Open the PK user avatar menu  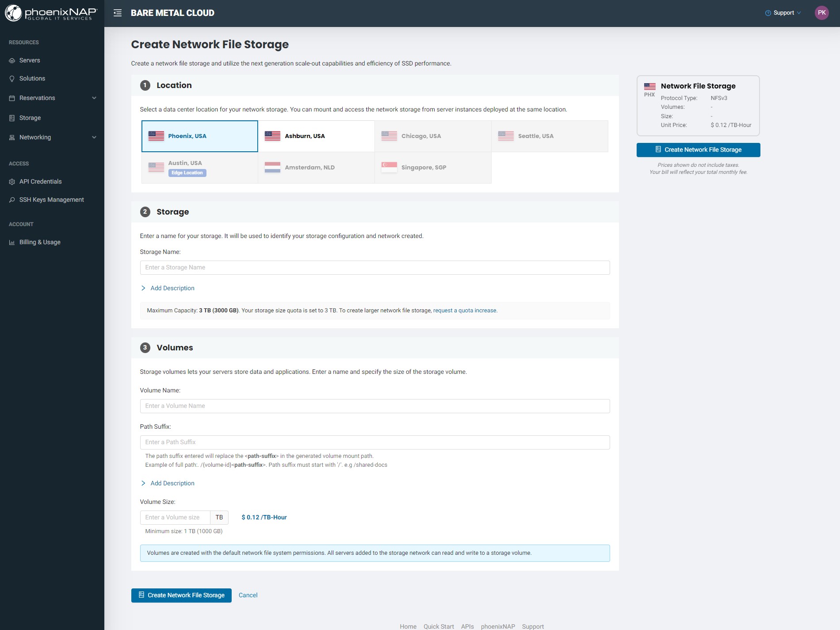tap(822, 13)
